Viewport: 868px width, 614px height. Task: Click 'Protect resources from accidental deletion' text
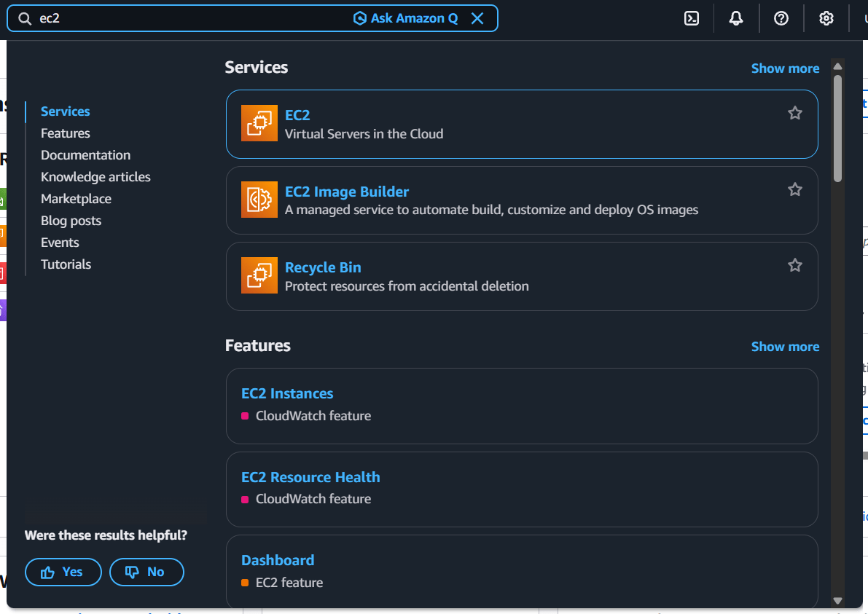(x=407, y=286)
